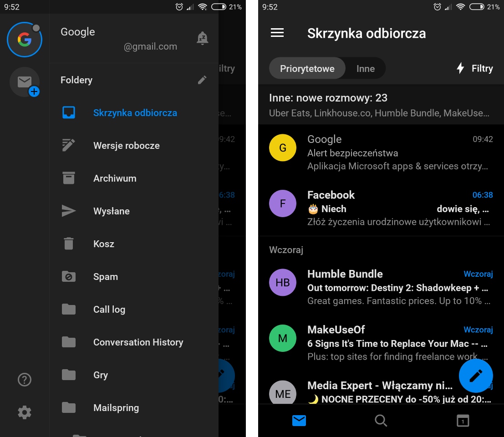Tap the alarm icon in left status bar
This screenshot has height=437, width=504.
[179, 7]
